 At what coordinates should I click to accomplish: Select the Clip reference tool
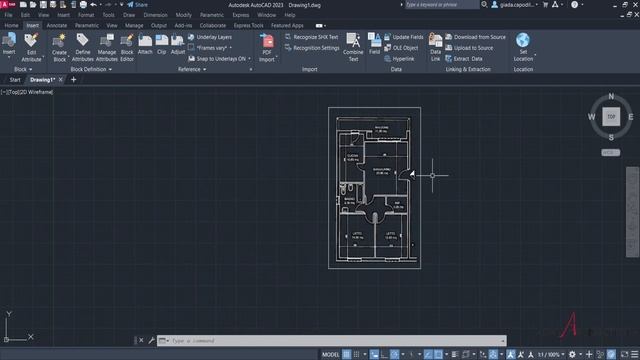pos(162,44)
